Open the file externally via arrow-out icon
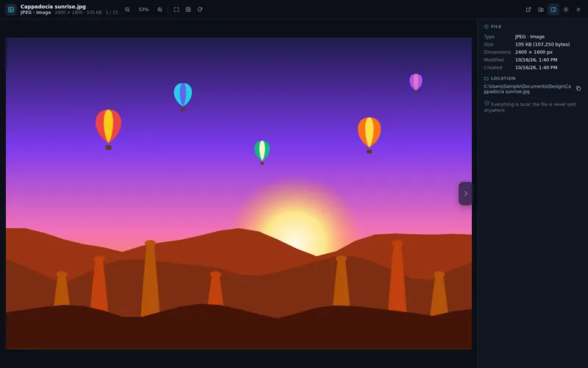 click(528, 10)
